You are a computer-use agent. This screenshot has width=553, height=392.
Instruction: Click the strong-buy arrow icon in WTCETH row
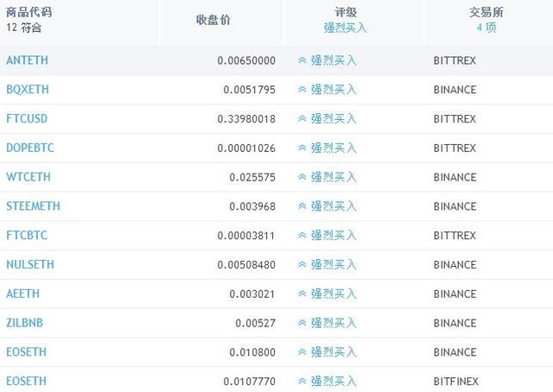coord(302,177)
